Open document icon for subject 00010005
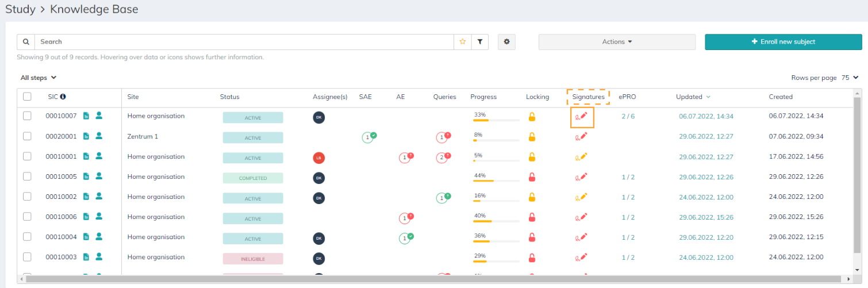 click(x=86, y=176)
